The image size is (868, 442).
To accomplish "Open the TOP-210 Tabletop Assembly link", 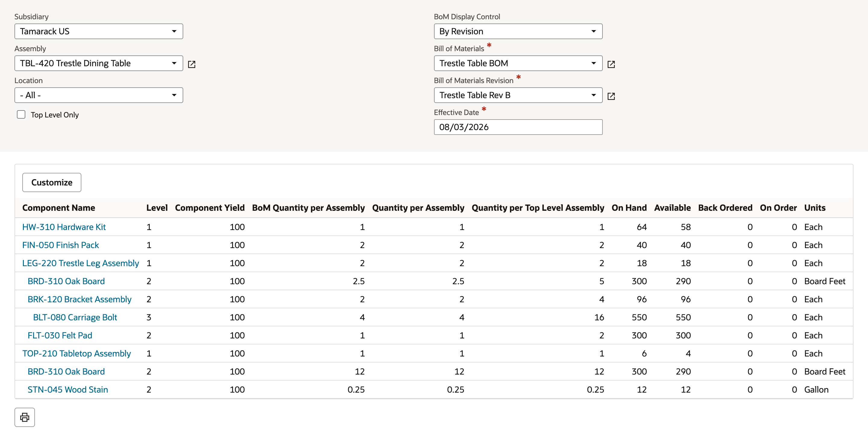I will pyautogui.click(x=77, y=353).
